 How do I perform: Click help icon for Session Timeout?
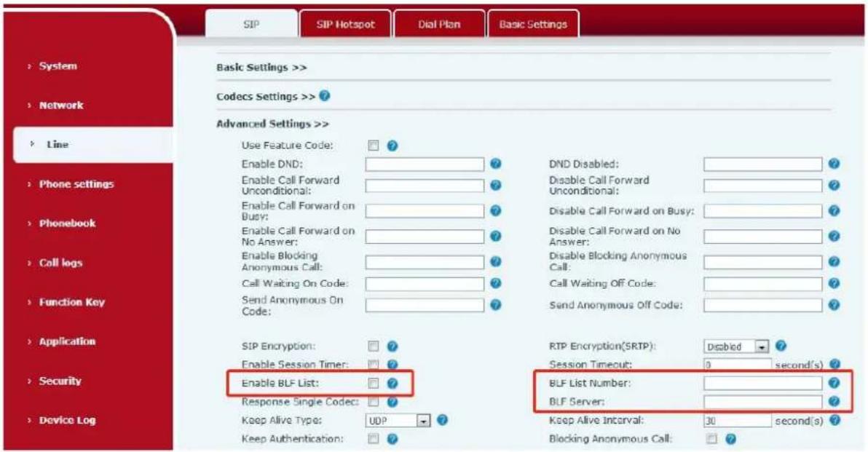click(x=835, y=364)
